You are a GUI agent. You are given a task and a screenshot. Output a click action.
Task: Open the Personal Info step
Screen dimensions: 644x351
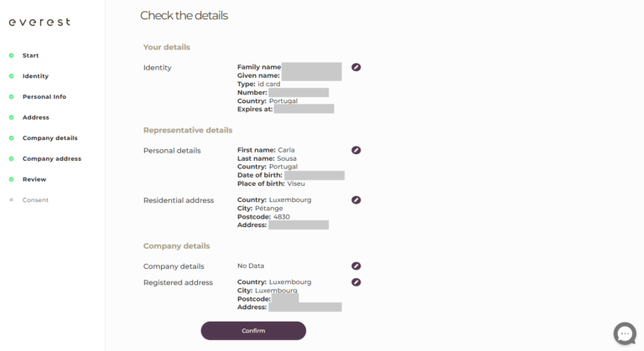(44, 96)
